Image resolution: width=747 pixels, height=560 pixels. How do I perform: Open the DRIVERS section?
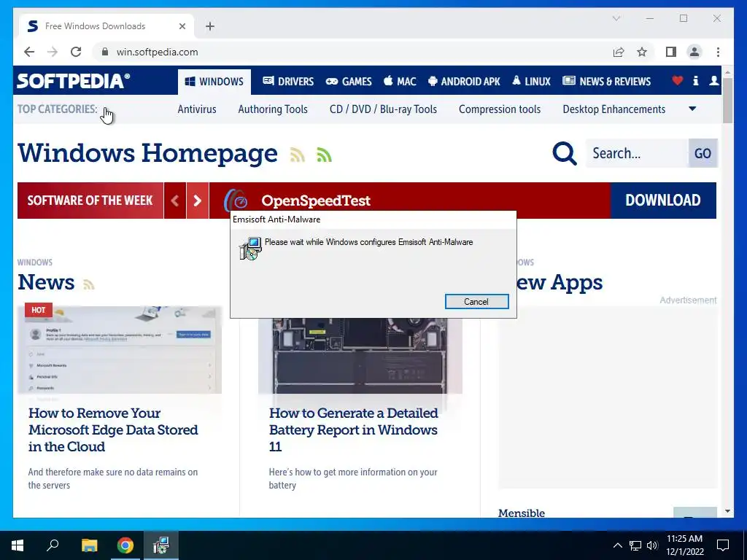(288, 82)
